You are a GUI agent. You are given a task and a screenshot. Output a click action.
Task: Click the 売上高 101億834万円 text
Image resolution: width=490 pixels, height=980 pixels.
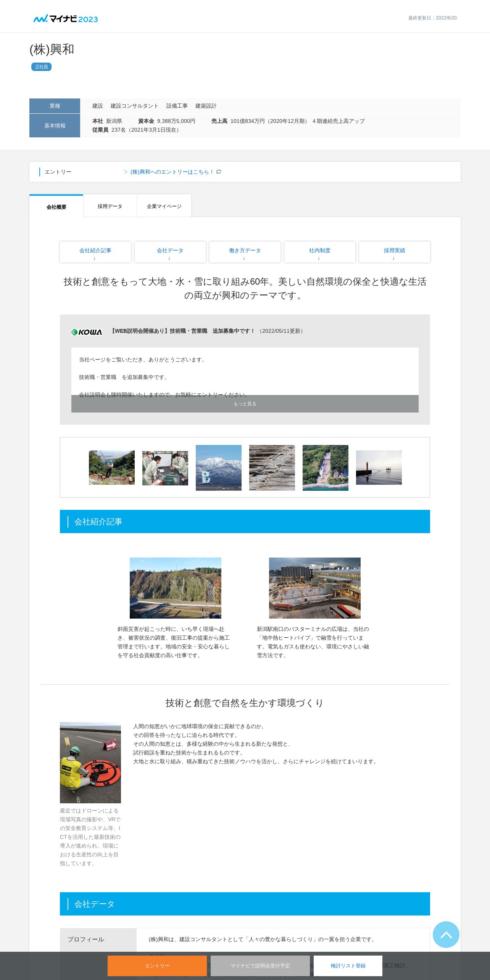(x=288, y=121)
